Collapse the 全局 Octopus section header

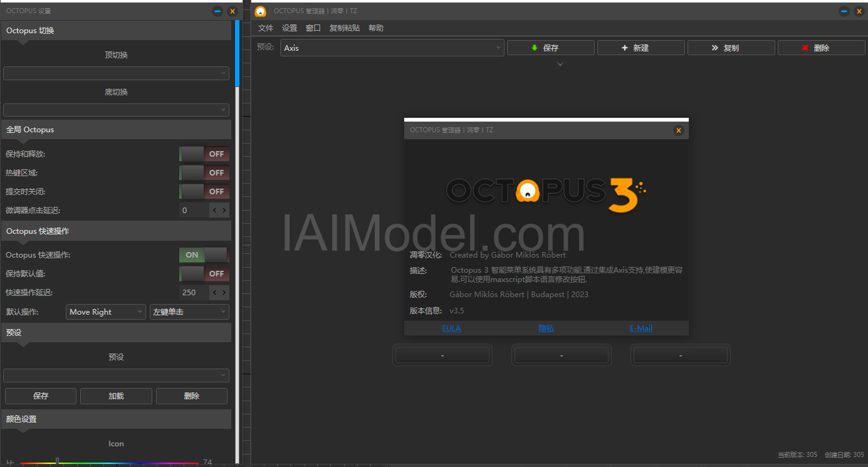pos(116,130)
